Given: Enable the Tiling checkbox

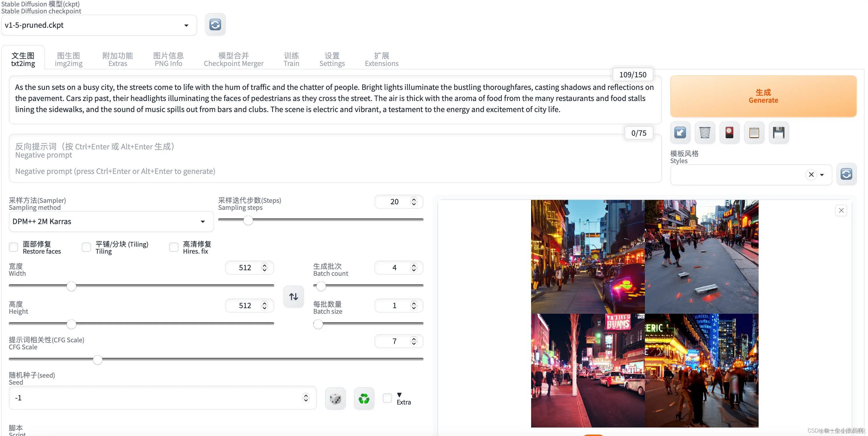Looking at the screenshot, I should pos(86,247).
